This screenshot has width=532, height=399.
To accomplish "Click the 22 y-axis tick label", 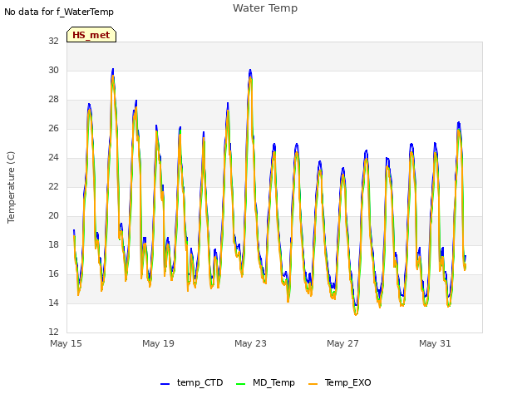I will [x=53, y=186].
